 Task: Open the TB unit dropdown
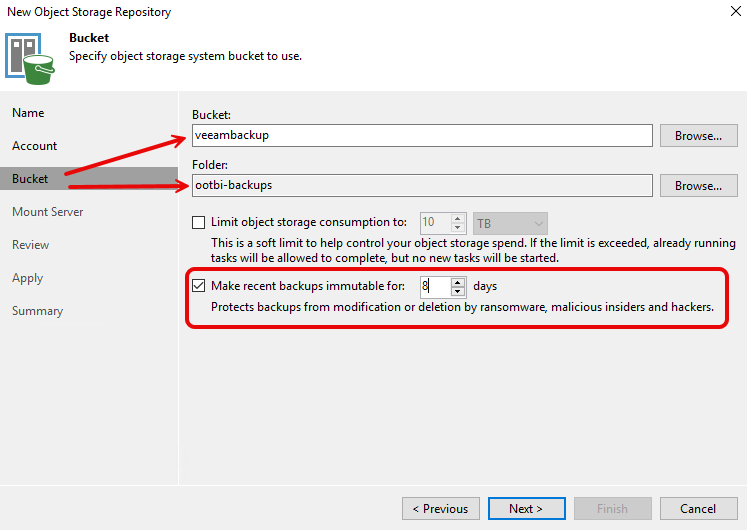(x=509, y=223)
